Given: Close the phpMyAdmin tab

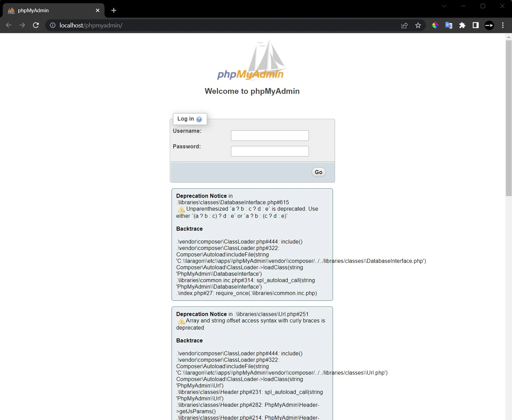Looking at the screenshot, I should tap(98, 10).
